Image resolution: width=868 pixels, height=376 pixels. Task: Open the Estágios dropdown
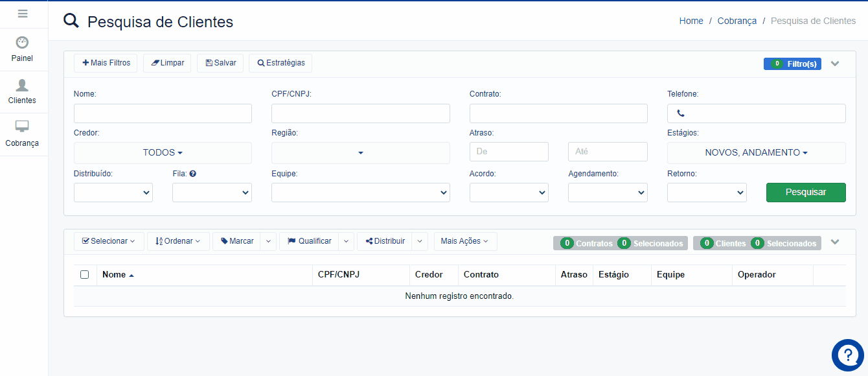[x=756, y=153]
